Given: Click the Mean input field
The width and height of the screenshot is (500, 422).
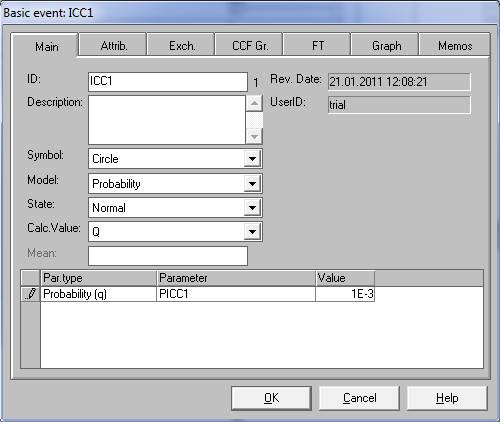Looking at the screenshot, I should coord(168,256).
